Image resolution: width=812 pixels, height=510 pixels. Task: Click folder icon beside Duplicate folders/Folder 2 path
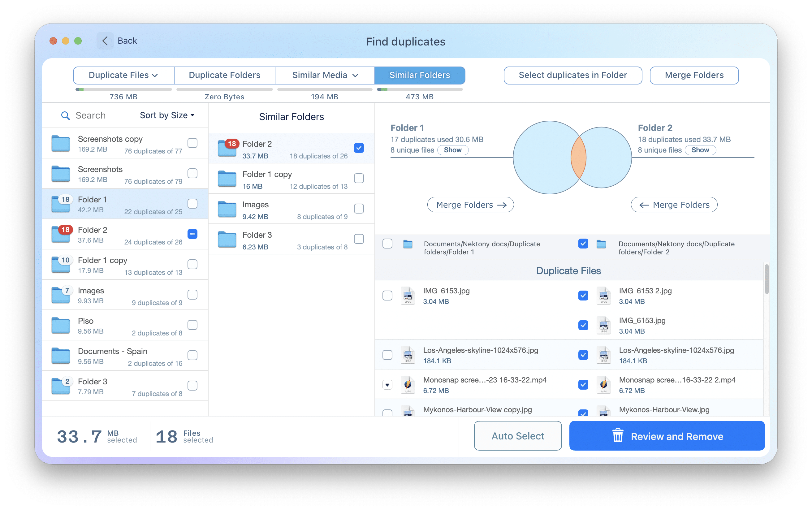(601, 244)
